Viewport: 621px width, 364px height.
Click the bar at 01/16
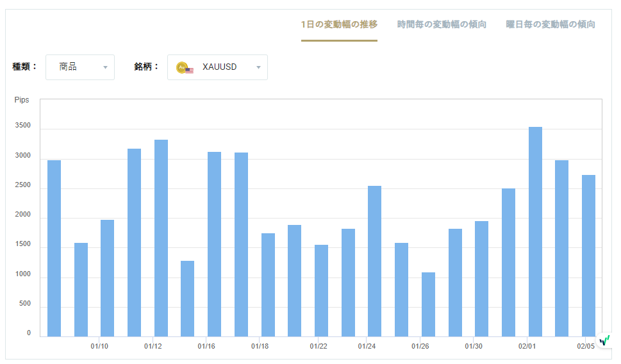[214, 244]
